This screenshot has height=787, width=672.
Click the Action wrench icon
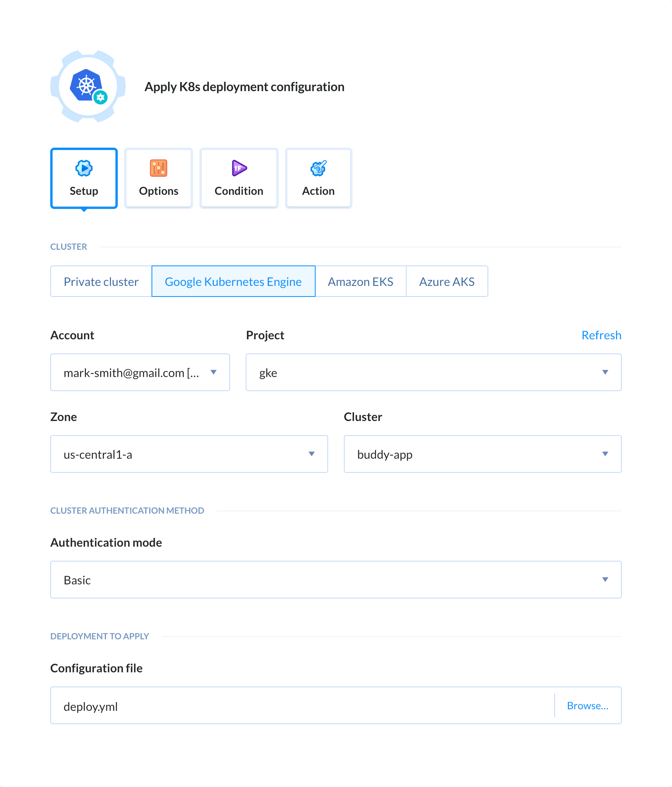pyautogui.click(x=318, y=168)
